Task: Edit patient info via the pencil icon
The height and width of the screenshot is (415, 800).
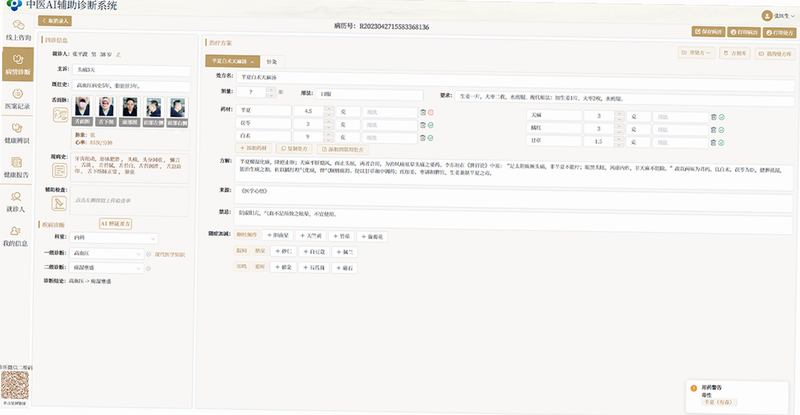Action: click(118, 54)
